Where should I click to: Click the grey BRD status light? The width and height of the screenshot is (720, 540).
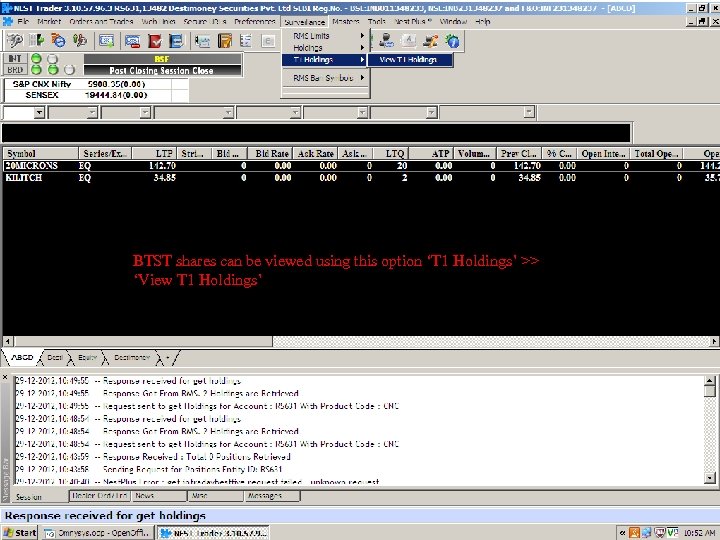pyautogui.click(x=69, y=70)
